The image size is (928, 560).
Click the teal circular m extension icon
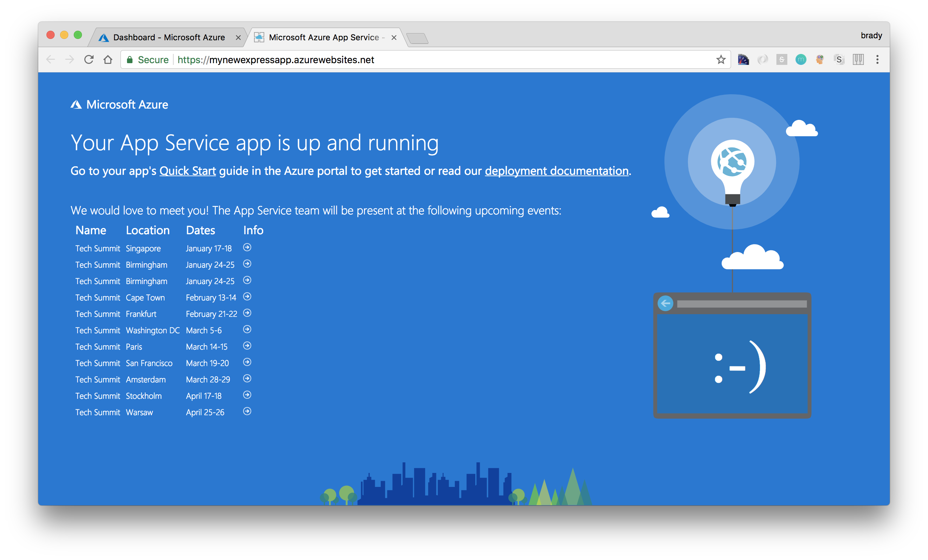tap(801, 59)
